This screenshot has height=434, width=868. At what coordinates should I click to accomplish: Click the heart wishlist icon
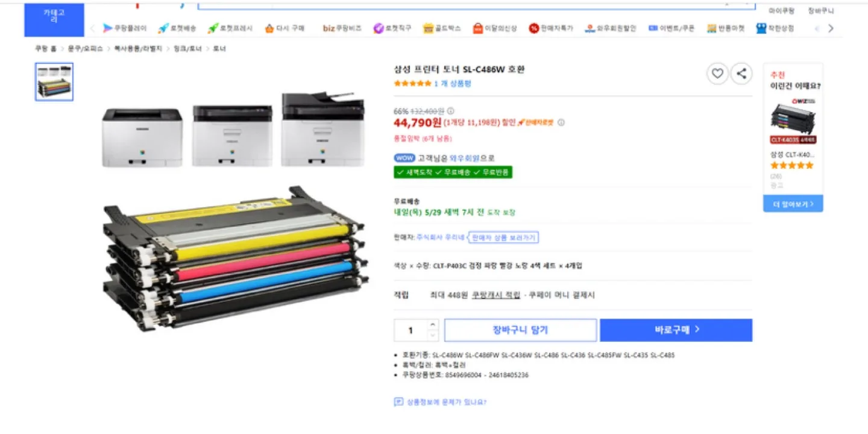point(717,74)
